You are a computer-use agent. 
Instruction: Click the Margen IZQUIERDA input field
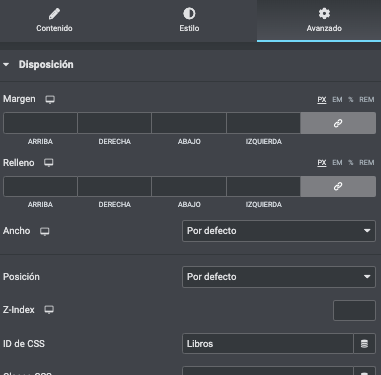[x=263, y=123]
